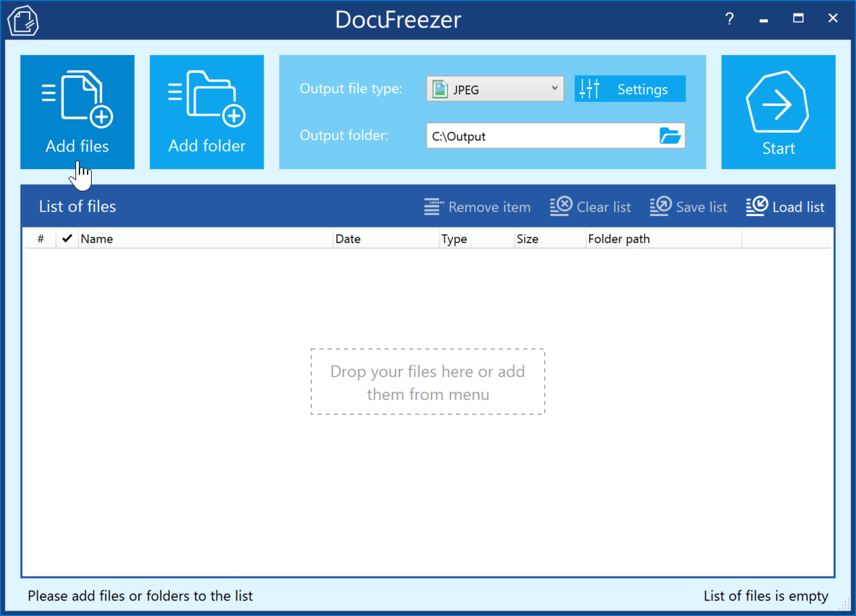
Task: Click the DocuFreezer logo icon
Action: coord(22,20)
